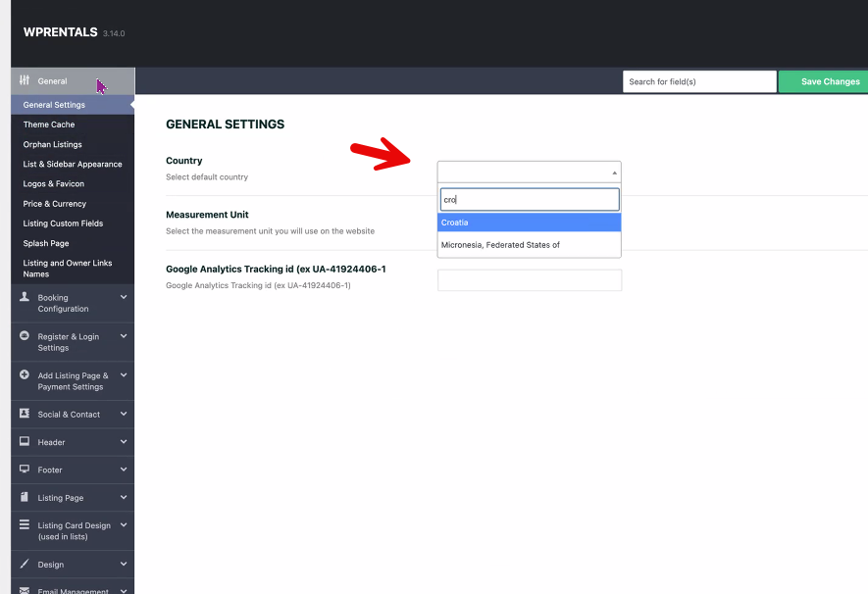Click the Booking Configuration user icon
The height and width of the screenshot is (594, 868).
(25, 297)
